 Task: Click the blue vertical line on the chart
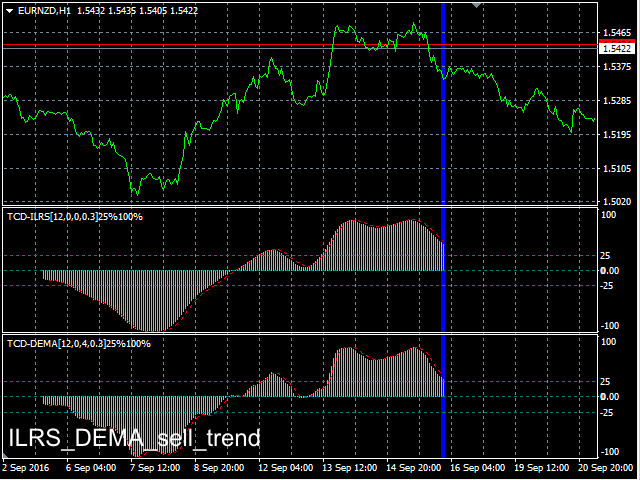click(x=443, y=150)
